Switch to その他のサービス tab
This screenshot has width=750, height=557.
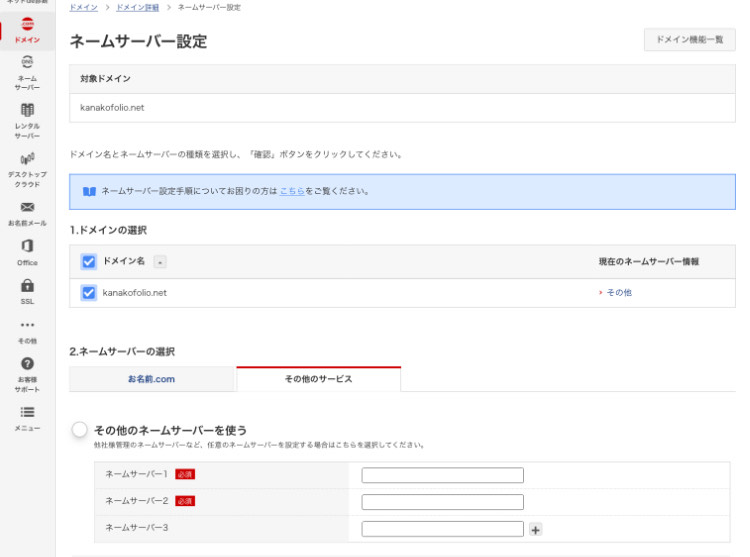point(318,379)
